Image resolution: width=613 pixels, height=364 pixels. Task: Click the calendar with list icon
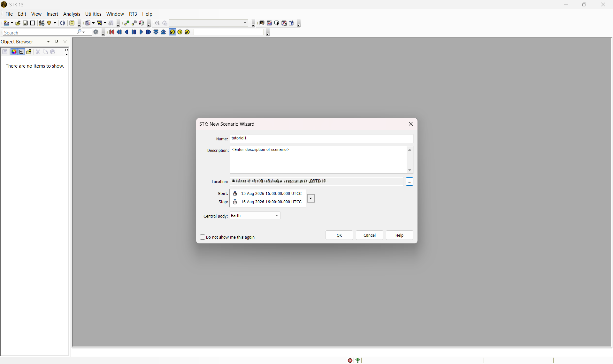284,23
